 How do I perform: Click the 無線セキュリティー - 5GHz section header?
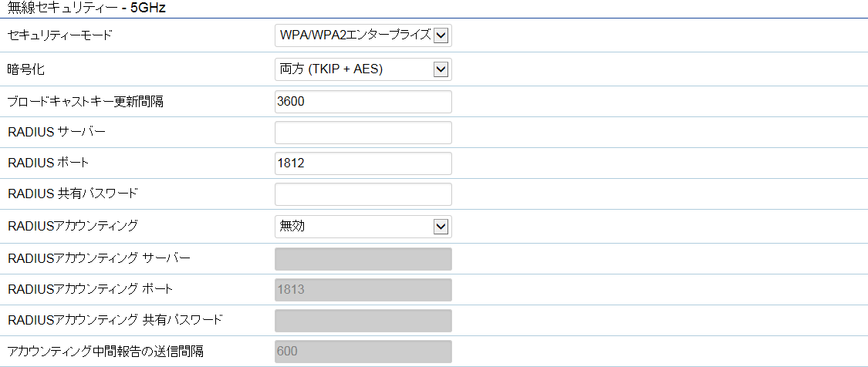pos(87,8)
